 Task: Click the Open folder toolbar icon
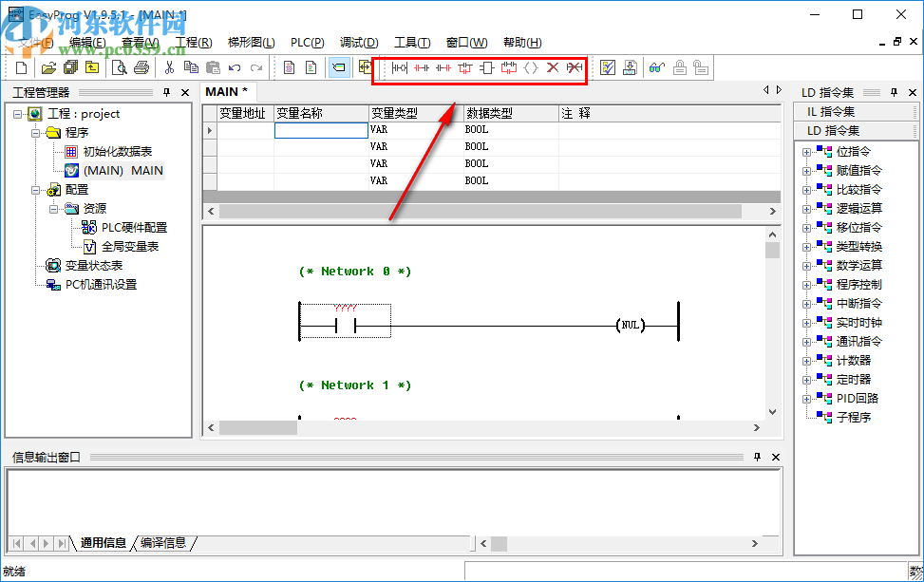[49, 68]
